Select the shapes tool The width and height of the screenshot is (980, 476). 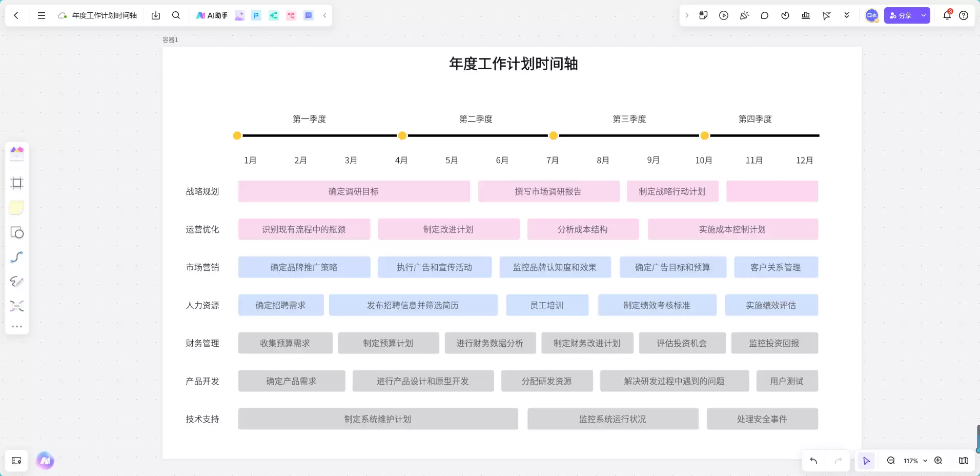coord(17,233)
